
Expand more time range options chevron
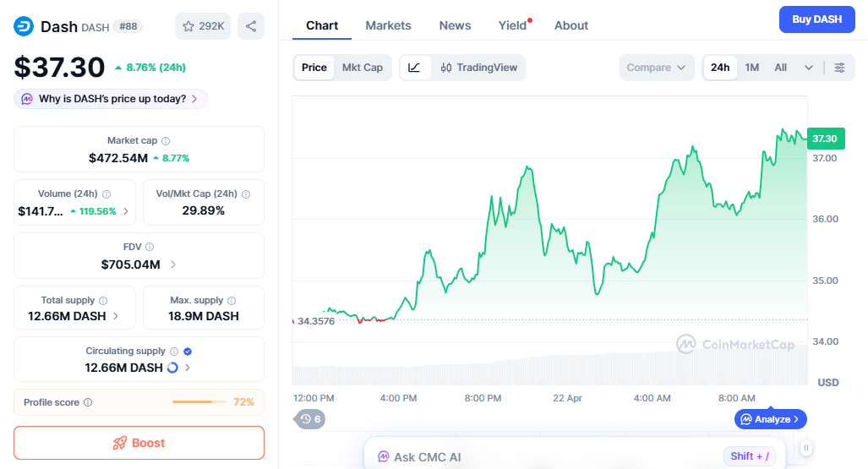click(809, 68)
